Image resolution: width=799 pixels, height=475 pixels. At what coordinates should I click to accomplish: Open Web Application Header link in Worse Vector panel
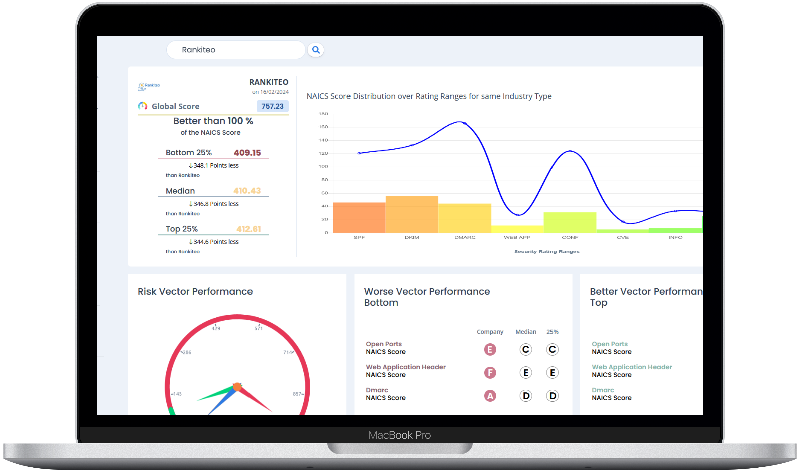pos(406,367)
